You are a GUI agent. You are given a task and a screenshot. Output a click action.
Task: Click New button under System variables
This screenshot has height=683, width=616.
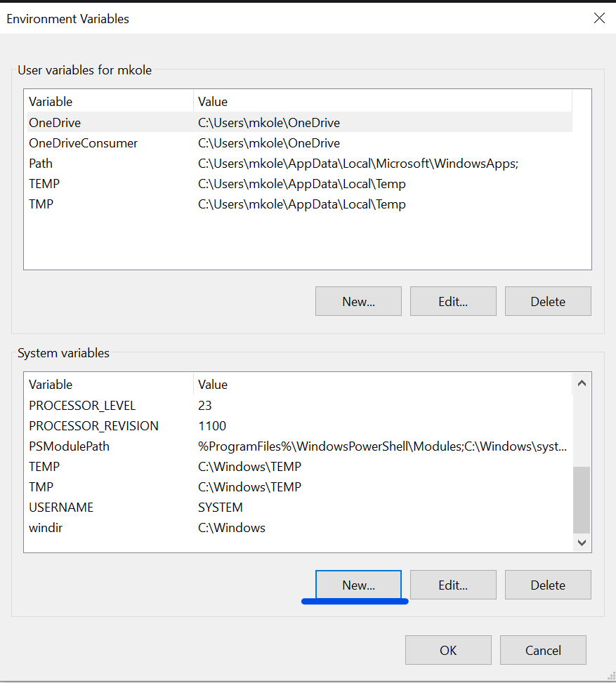point(358,585)
